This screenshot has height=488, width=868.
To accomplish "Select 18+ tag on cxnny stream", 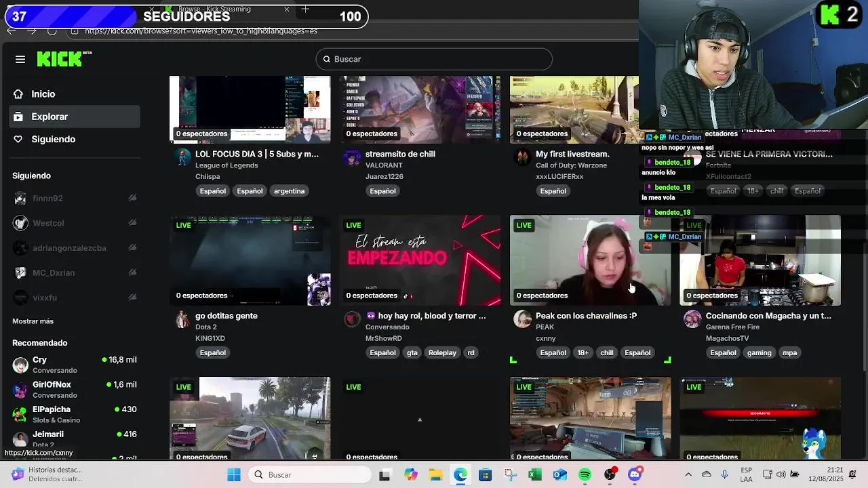I will (583, 352).
